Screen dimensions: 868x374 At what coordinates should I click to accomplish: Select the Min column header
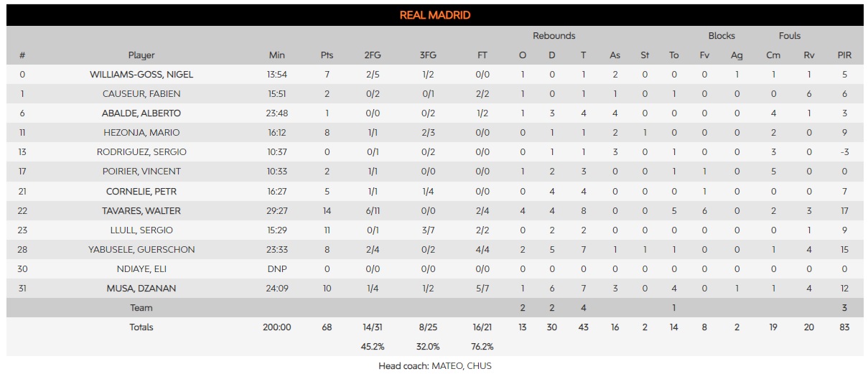[276, 55]
